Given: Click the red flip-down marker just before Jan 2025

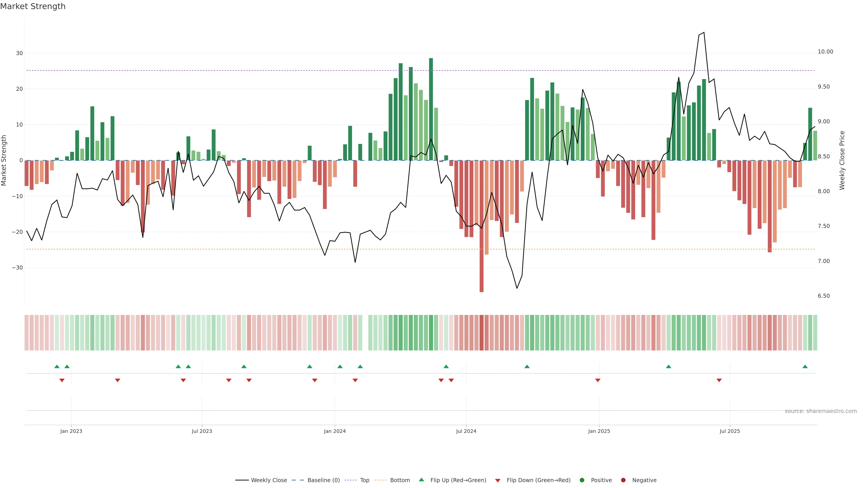Looking at the screenshot, I should click(x=598, y=380).
